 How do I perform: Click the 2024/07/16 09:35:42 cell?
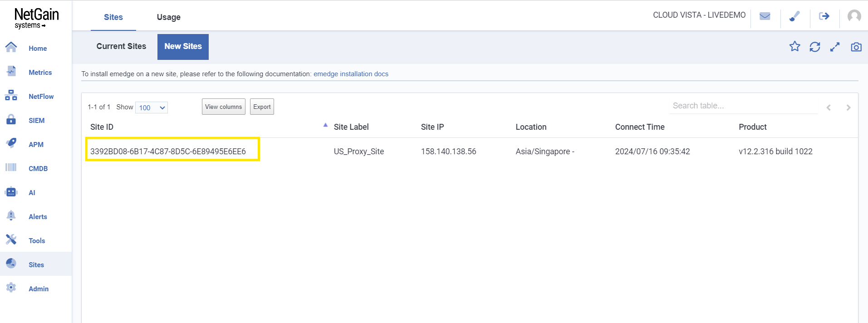652,152
